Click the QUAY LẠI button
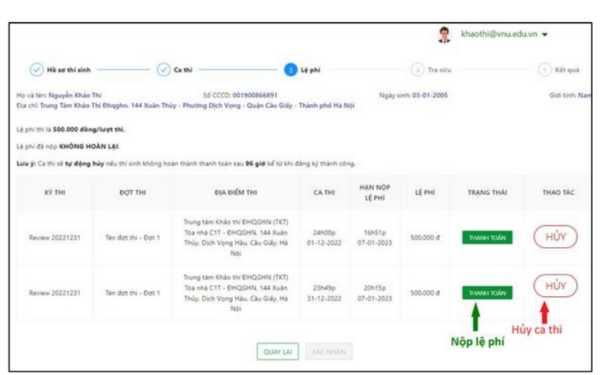 (277, 352)
